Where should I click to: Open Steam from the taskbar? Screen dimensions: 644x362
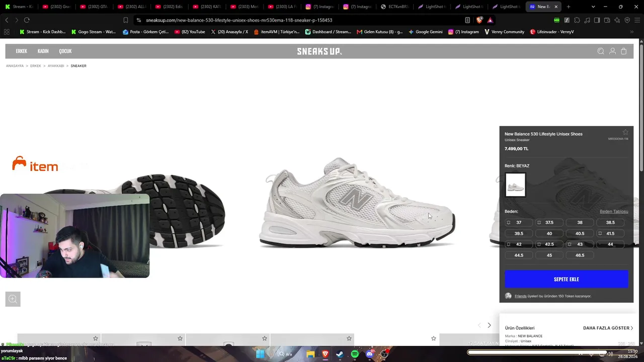point(340,354)
